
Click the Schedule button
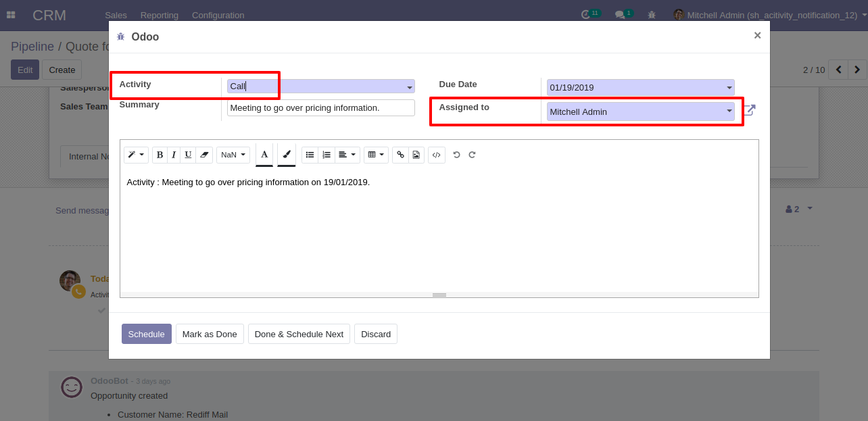147,334
